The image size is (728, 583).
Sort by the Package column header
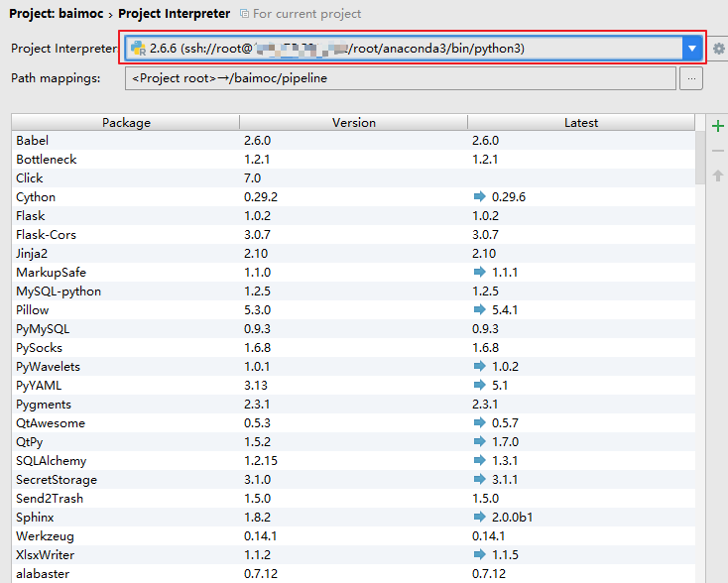point(126,123)
